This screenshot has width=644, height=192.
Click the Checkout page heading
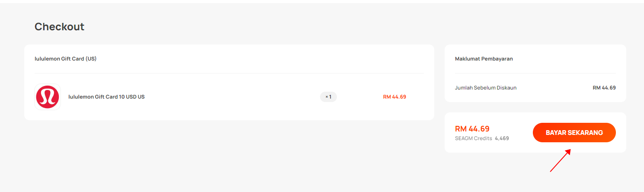click(x=59, y=27)
